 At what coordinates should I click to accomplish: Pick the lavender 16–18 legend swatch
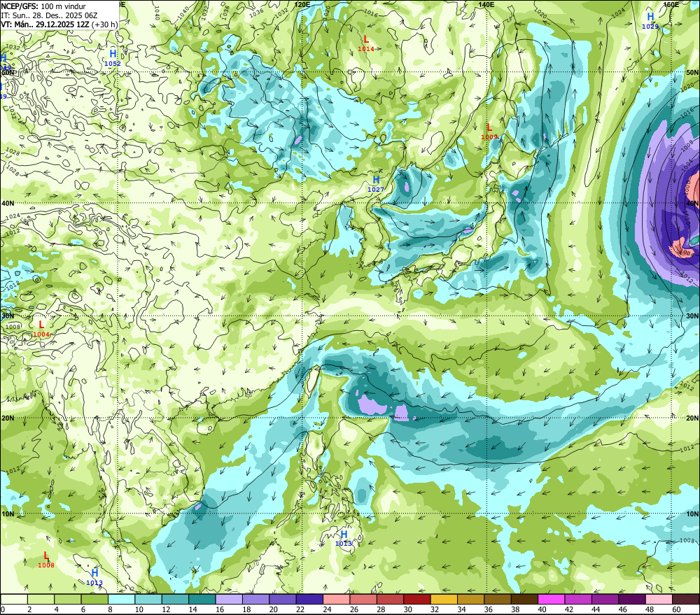229,599
